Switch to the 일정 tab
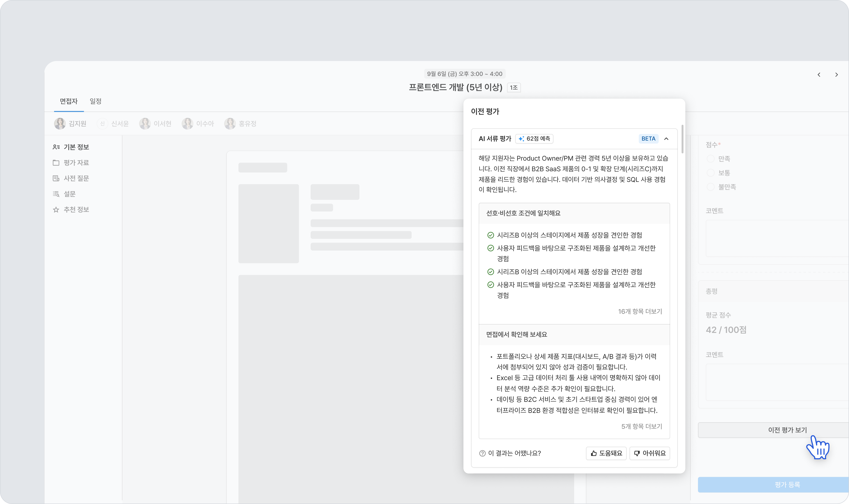 point(96,101)
